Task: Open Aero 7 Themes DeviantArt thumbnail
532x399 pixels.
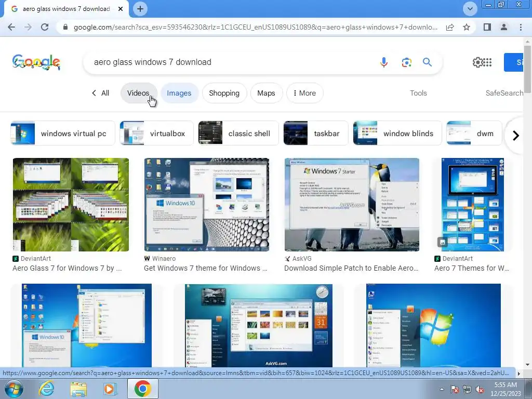Action: pos(473,205)
